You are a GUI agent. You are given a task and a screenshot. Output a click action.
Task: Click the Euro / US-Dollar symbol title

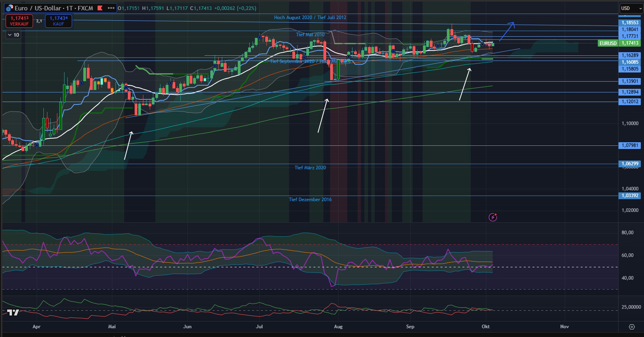54,8
